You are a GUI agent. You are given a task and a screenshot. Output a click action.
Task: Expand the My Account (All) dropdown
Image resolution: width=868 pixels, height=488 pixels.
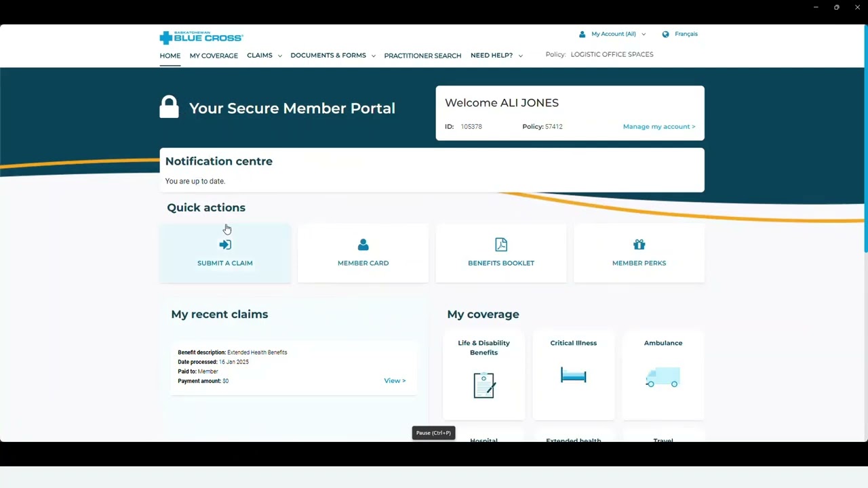point(643,34)
